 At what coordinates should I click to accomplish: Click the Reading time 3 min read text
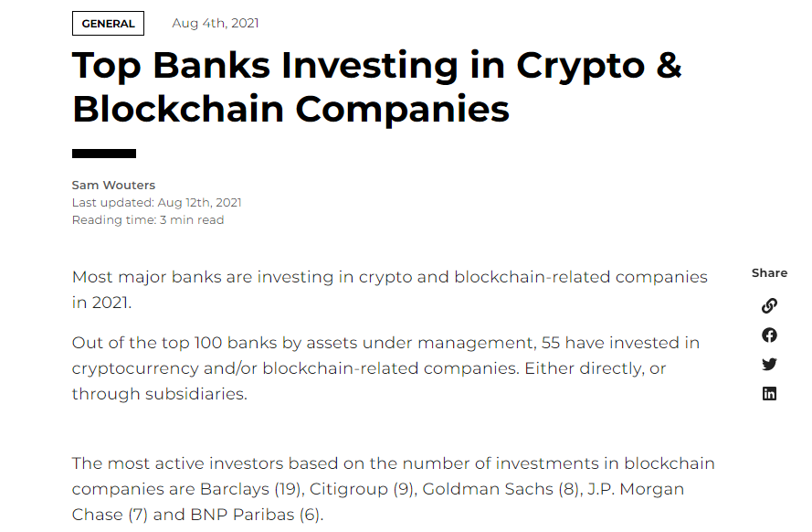(x=148, y=219)
